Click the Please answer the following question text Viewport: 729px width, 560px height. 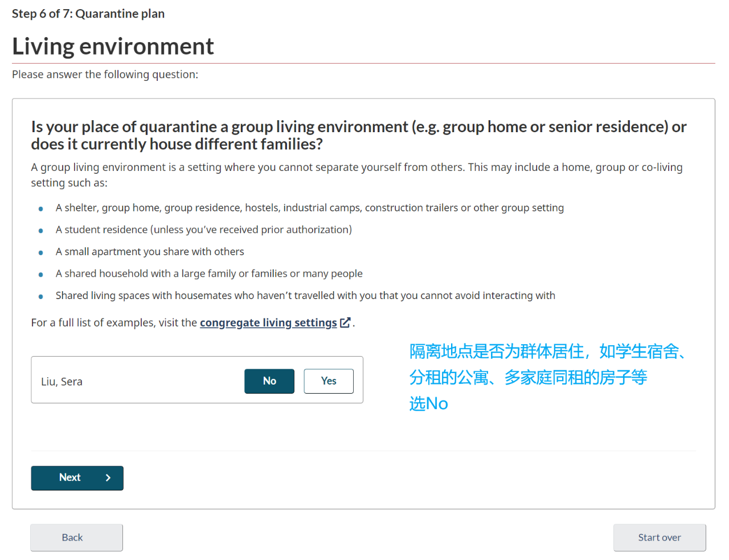[105, 75]
